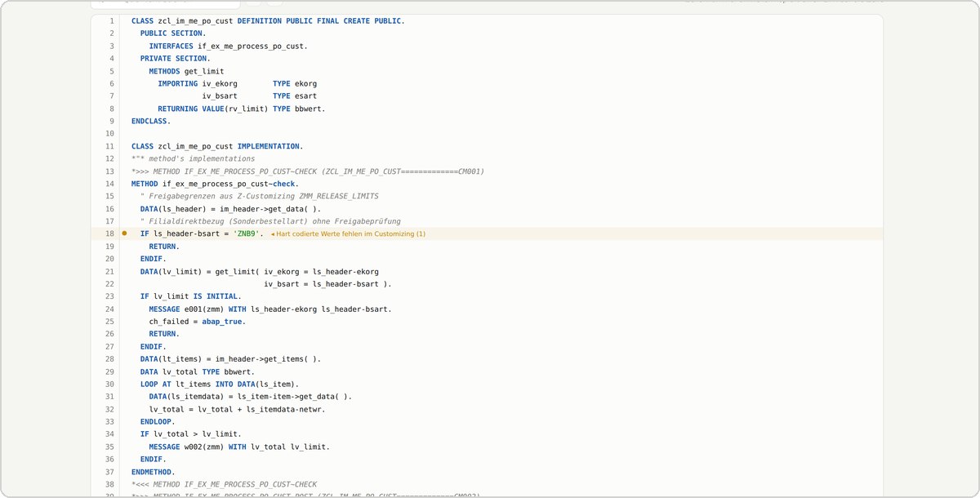Viewport: 980px width, 498px height.
Task: Click the comment "*"* method's implementations"
Action: tap(194, 158)
